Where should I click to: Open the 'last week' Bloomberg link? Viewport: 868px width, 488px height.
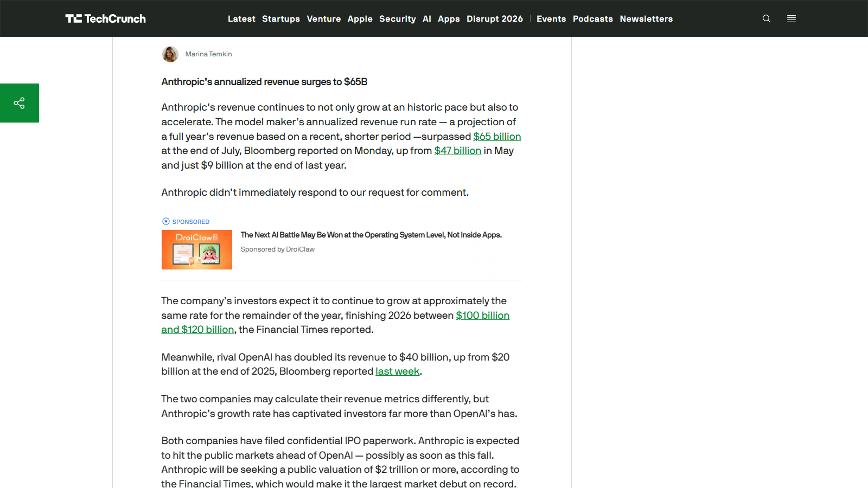(398, 371)
